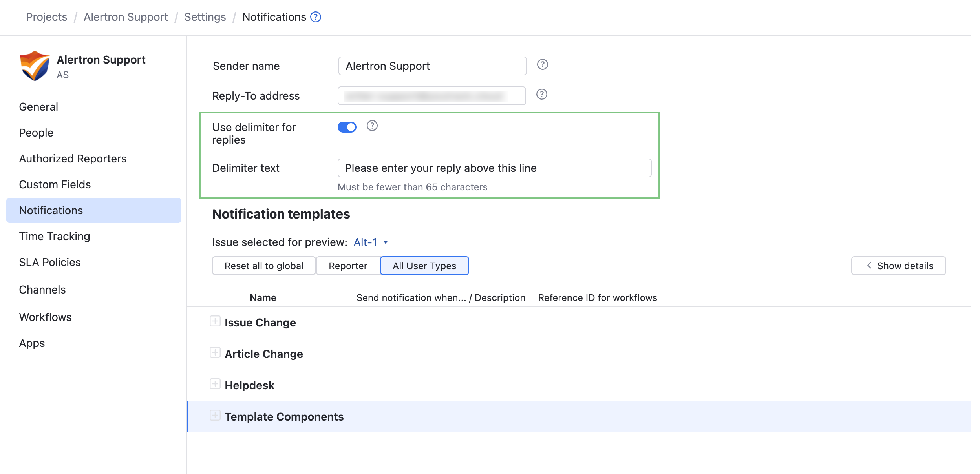Select the Reporter user type filter
Screen dimensions: 980x474
348,266
